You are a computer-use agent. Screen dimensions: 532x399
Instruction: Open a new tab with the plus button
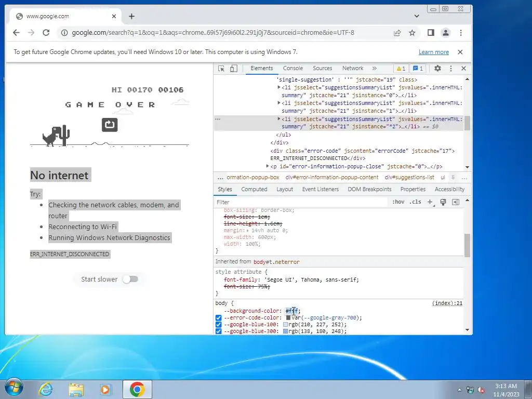tap(131, 16)
